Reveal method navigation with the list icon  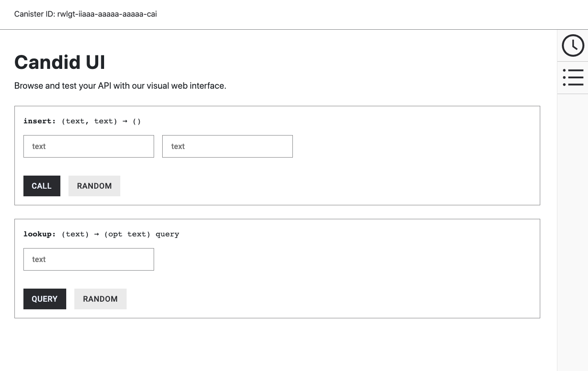[x=572, y=77]
